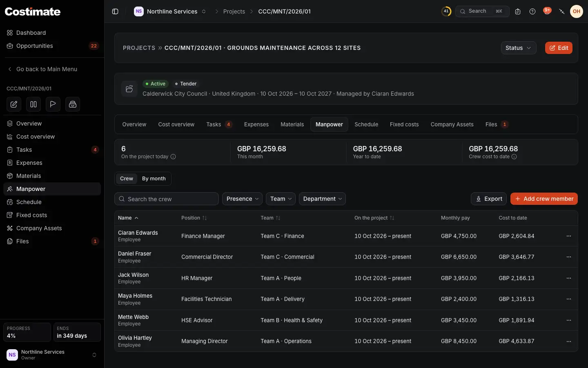Open notifications with the 9+ badge

547,11
